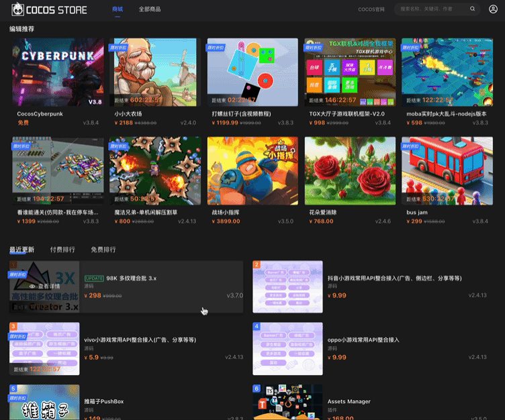Open the COCOS官网 link

[x=371, y=9]
